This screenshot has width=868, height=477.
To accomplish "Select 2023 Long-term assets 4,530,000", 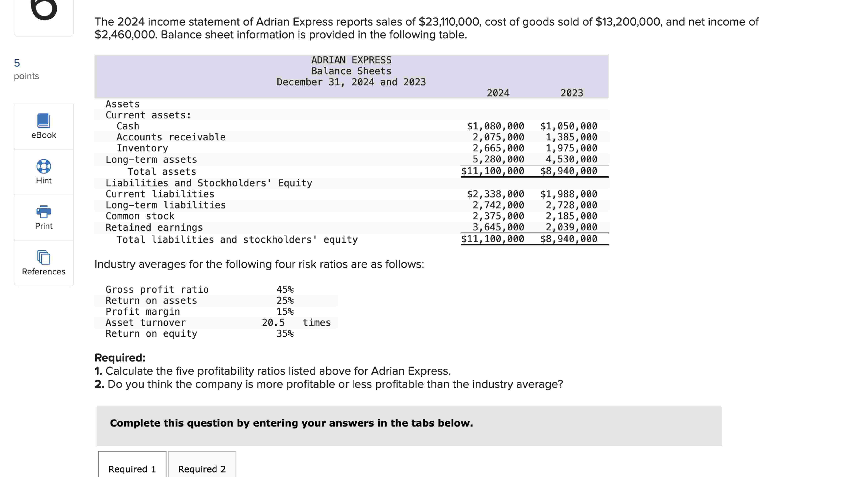I will pos(571,159).
